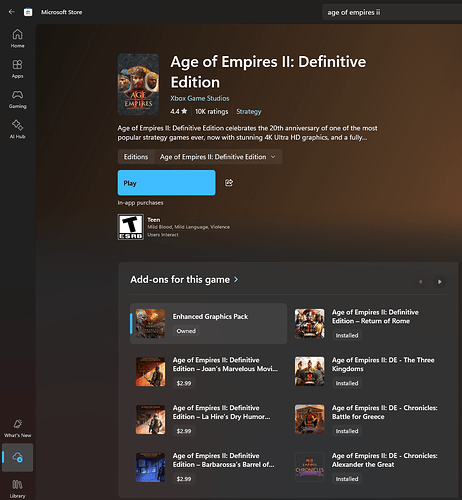Screen dimensions: 462x500
Task: Open the Gaming section in sidebar
Action: (17, 99)
